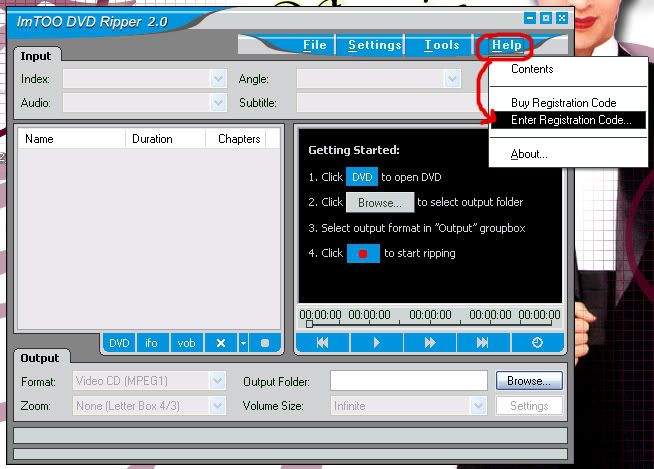
Task: Click the Name column header
Action: pyautogui.click(x=72, y=139)
